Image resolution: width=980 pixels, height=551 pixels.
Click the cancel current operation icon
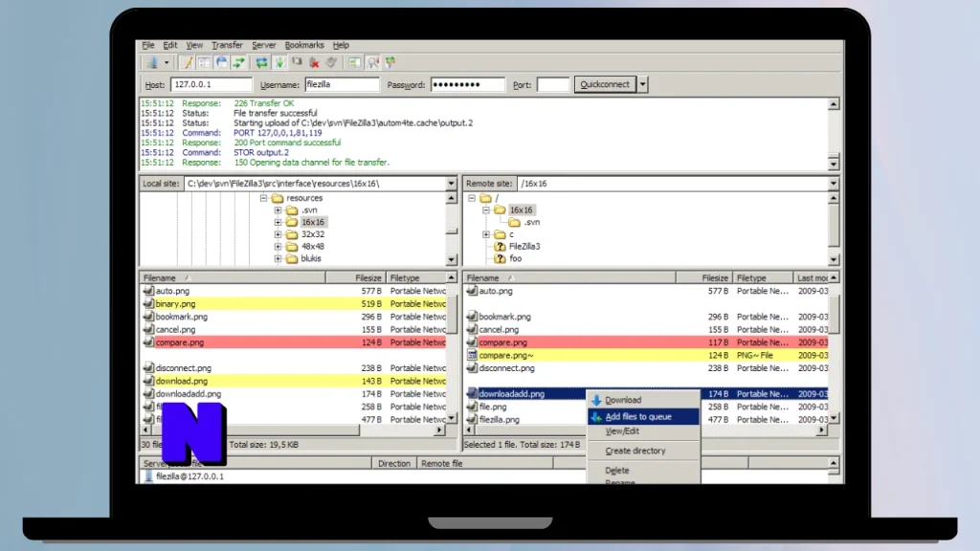pyautogui.click(x=297, y=62)
